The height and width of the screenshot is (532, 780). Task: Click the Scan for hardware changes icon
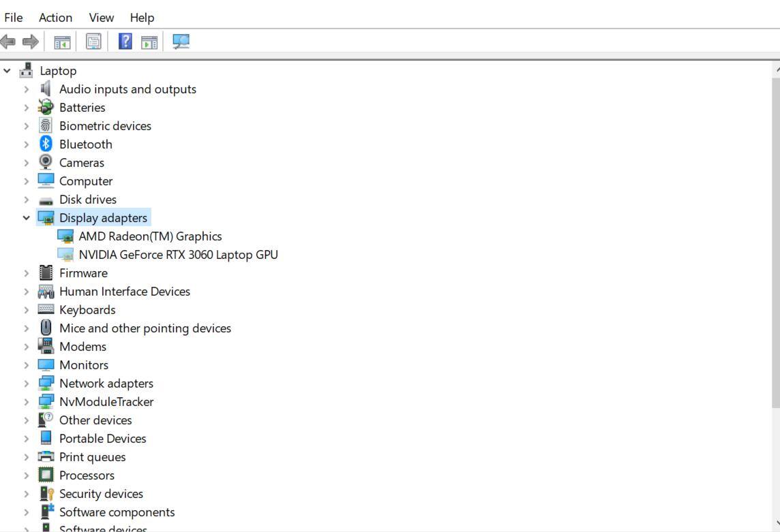[181, 42]
